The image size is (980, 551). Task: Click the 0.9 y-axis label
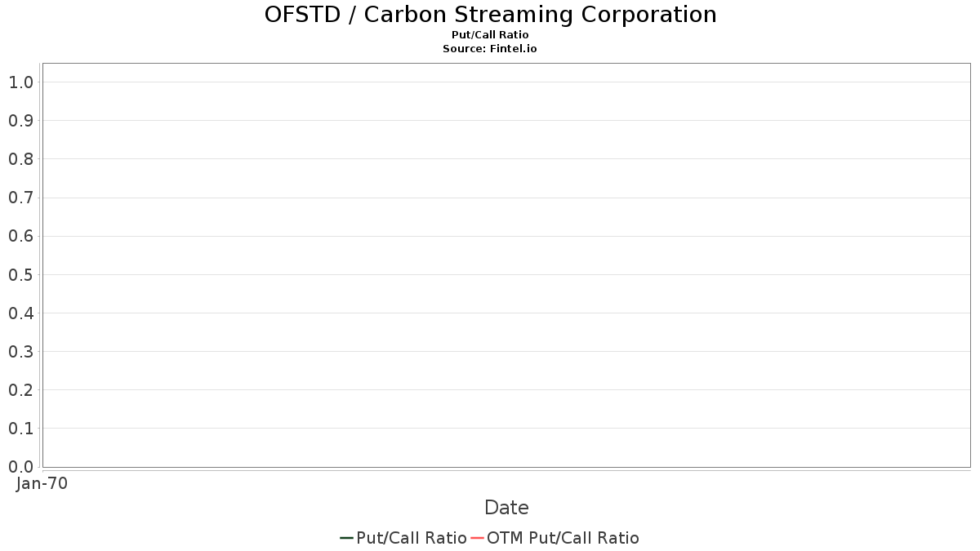point(20,121)
